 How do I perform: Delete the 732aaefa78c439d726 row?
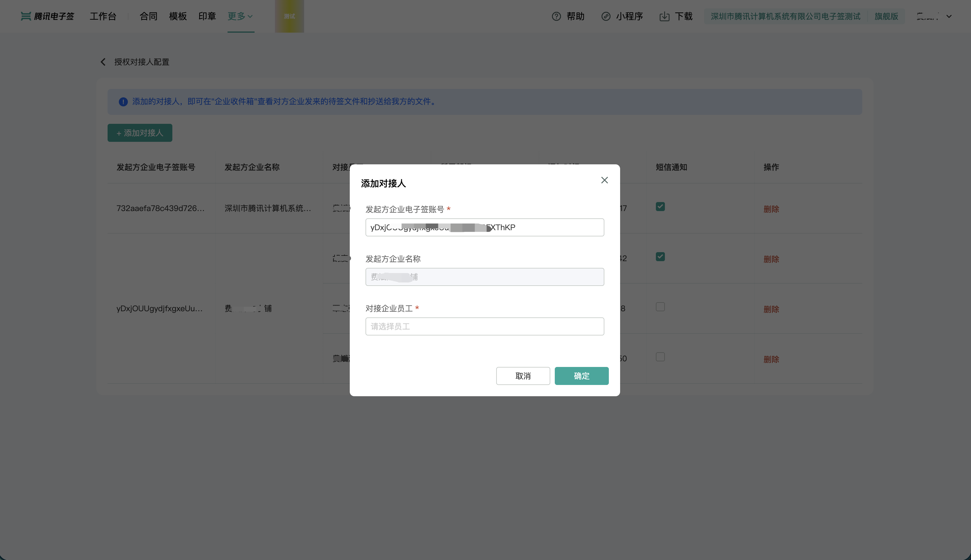tap(771, 209)
